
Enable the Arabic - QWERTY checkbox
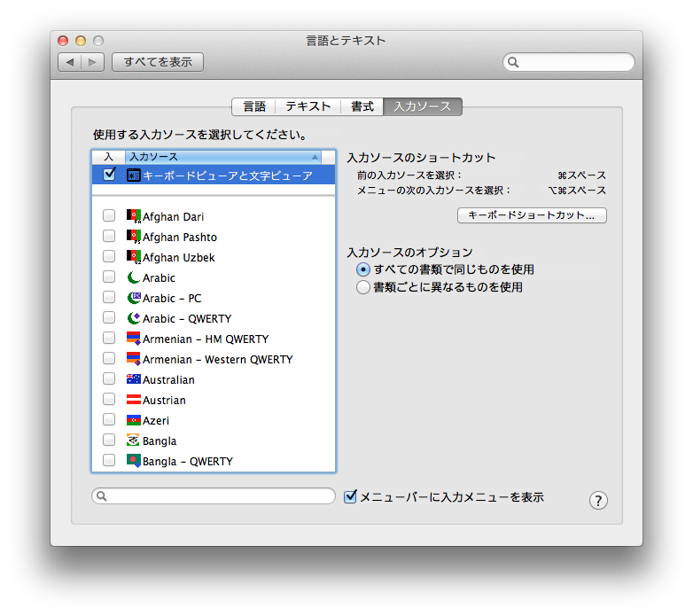tap(109, 317)
